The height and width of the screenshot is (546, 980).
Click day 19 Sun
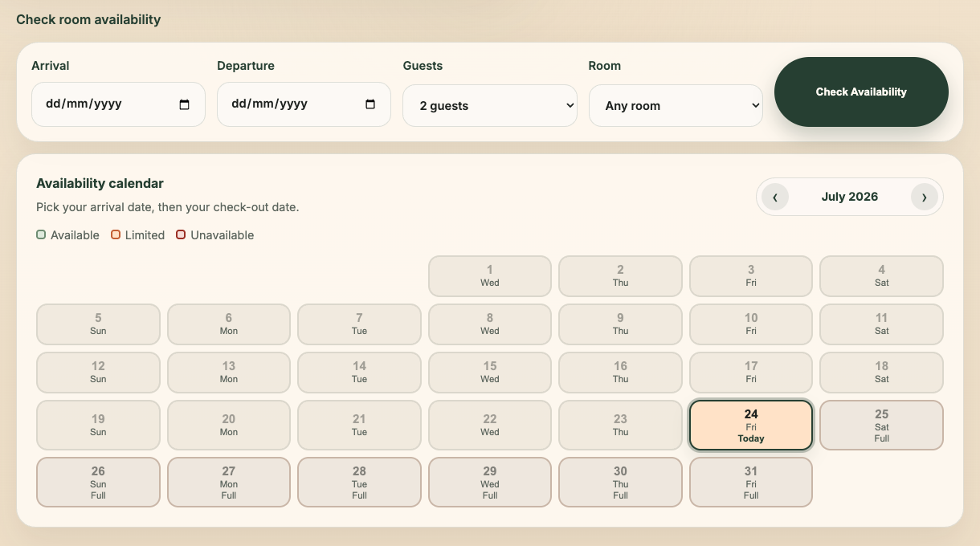pos(98,426)
